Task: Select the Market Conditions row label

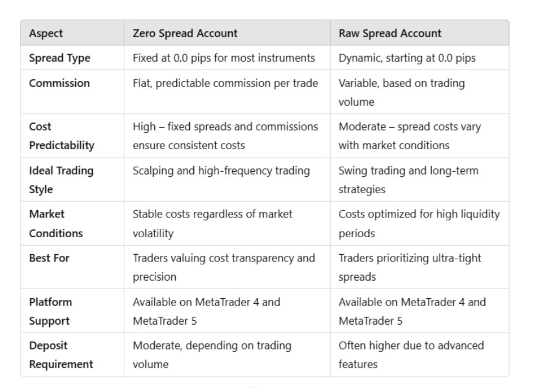Action: [56, 224]
